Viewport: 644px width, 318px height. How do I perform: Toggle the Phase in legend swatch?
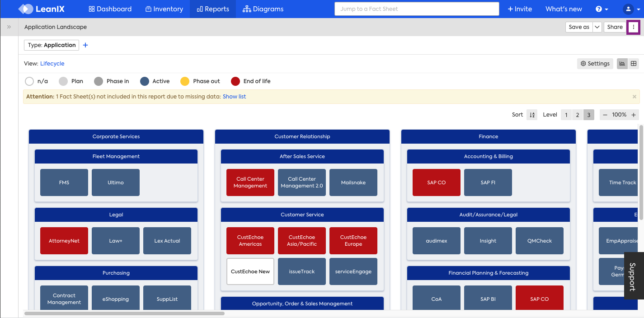pyautogui.click(x=99, y=81)
